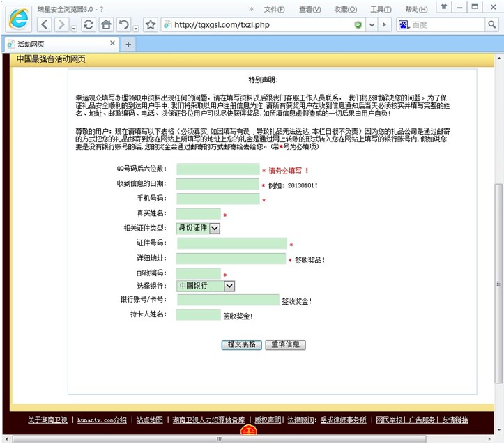Bookmark the page with the star icon
Screen dimensions: 504x444
point(151,24)
